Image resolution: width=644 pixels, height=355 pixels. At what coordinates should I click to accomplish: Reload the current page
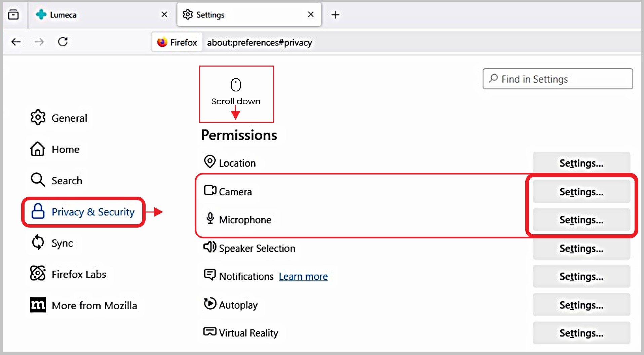point(63,42)
